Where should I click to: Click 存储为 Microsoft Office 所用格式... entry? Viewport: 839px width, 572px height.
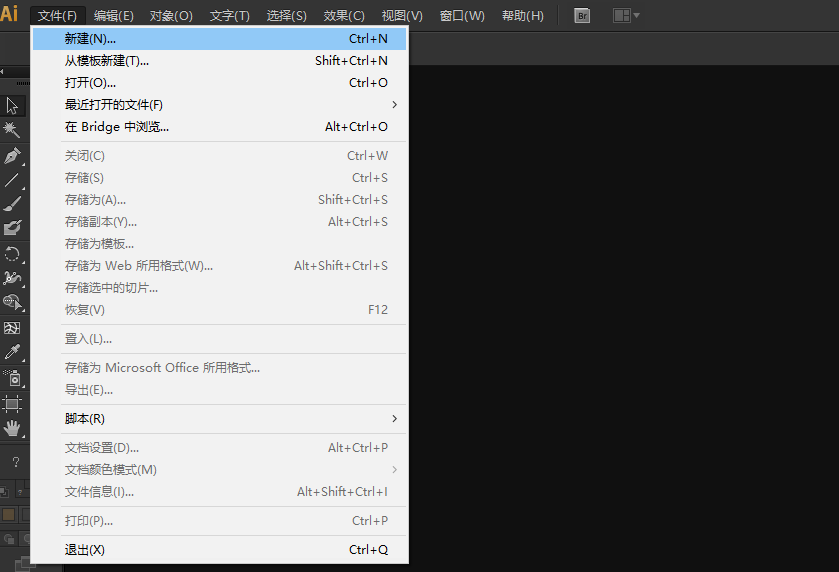tap(219, 368)
